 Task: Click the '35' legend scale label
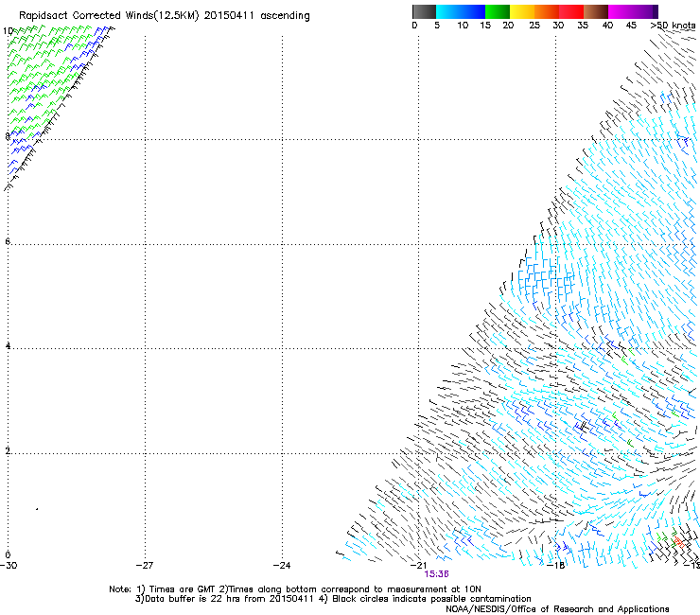(583, 25)
